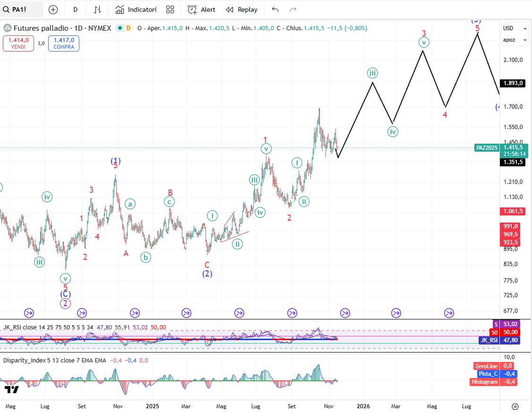Redo the last undone chart action
The width and height of the screenshot is (532, 413).
tap(293, 9)
